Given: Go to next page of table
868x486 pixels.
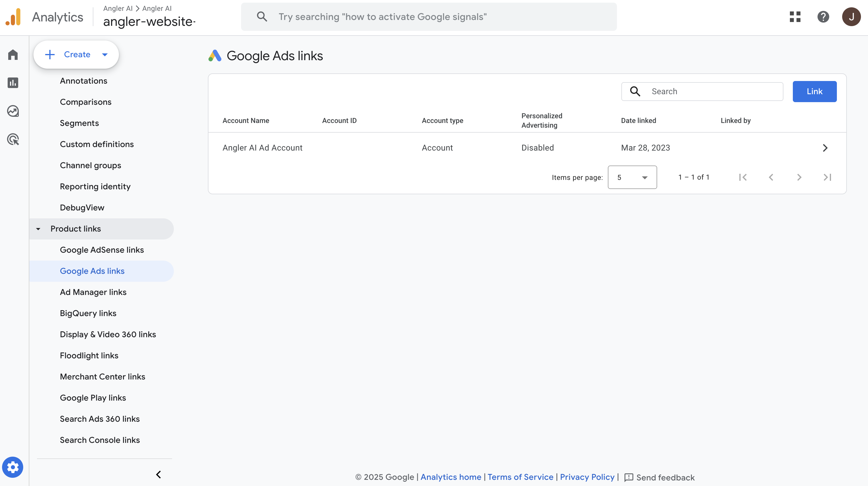Looking at the screenshot, I should click(x=799, y=177).
